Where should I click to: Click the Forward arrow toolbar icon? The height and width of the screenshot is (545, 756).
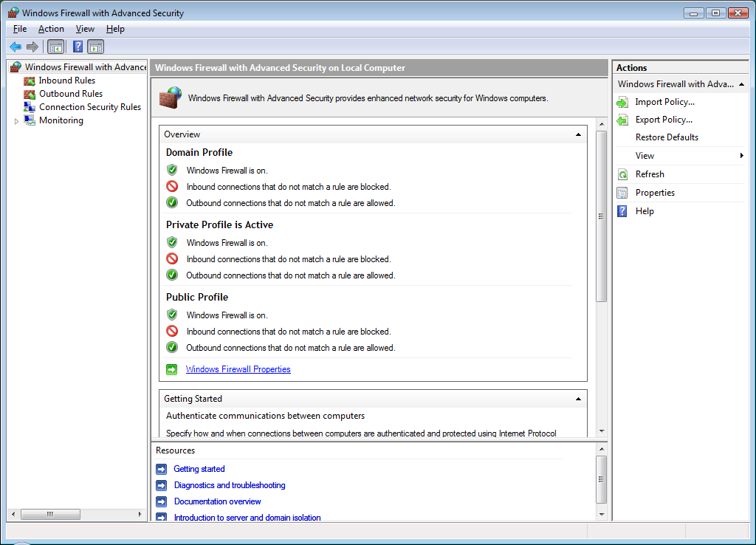coord(32,47)
